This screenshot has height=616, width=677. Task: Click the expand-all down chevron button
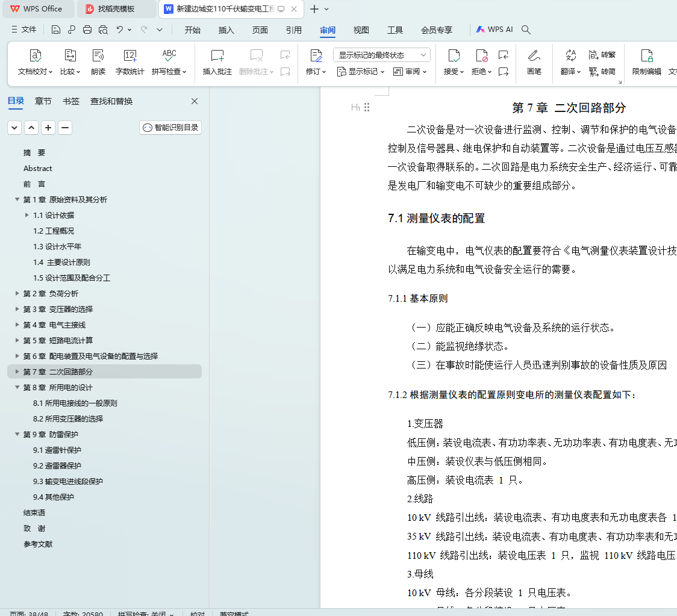(x=14, y=128)
